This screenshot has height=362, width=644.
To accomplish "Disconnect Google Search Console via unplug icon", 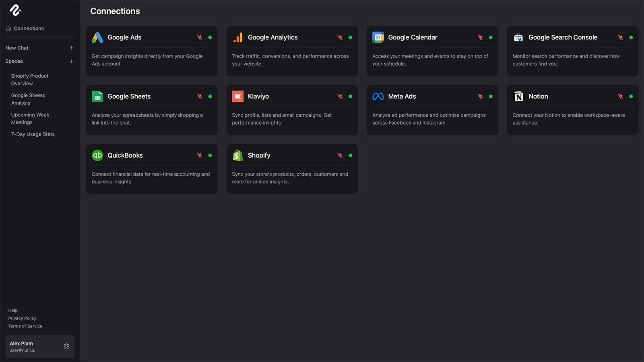I will (621, 37).
